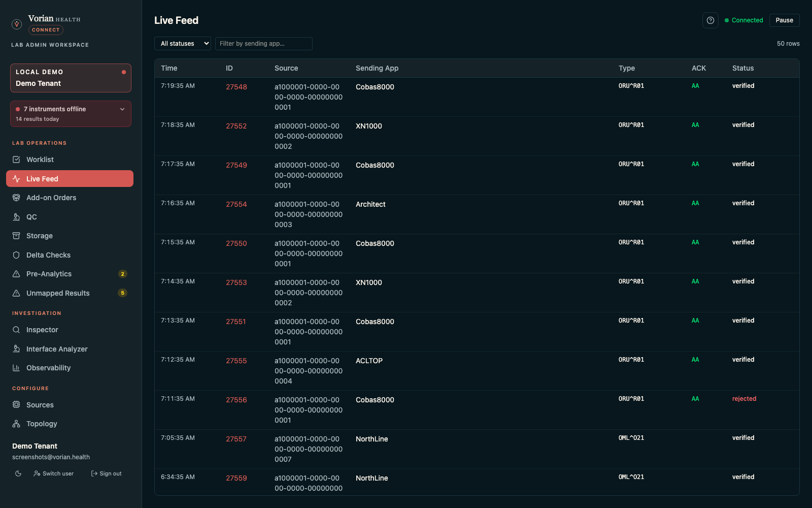This screenshot has height=508, width=812.
Task: Open message ID 27552
Action: pos(236,126)
